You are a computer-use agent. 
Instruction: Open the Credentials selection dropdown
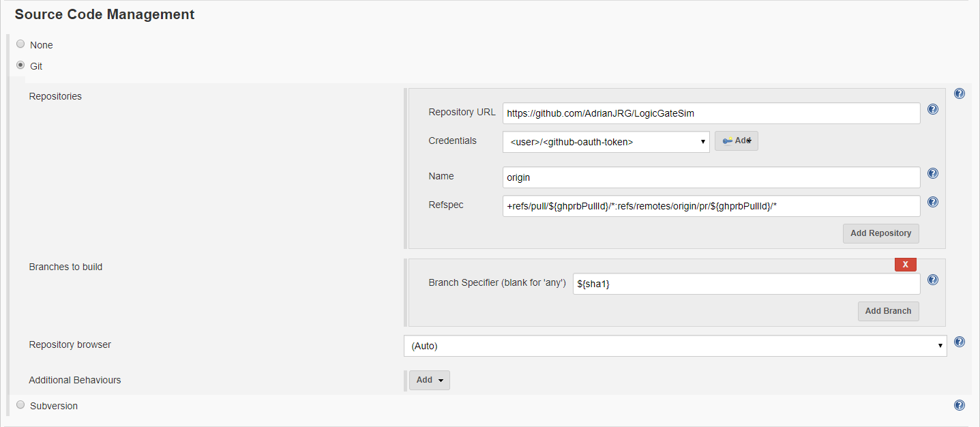pyautogui.click(x=606, y=141)
